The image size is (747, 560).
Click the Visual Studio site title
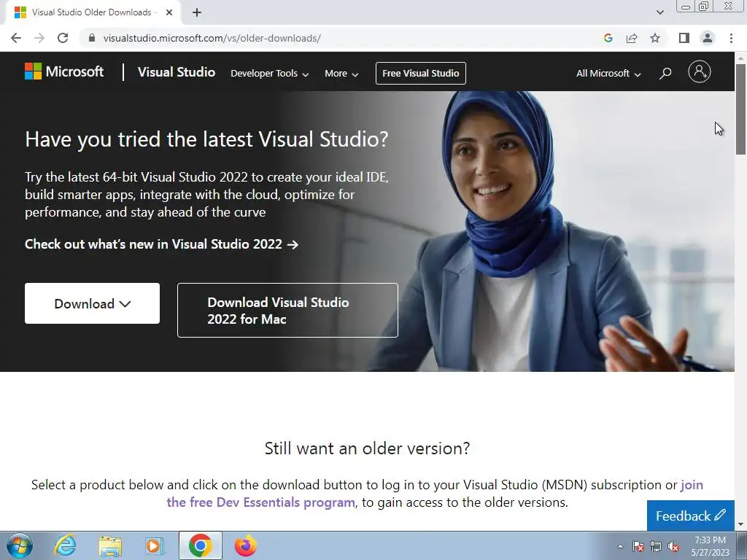coord(177,72)
